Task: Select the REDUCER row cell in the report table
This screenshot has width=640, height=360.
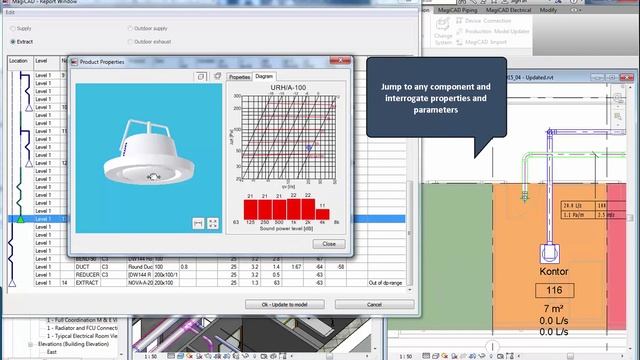Action: (87, 275)
